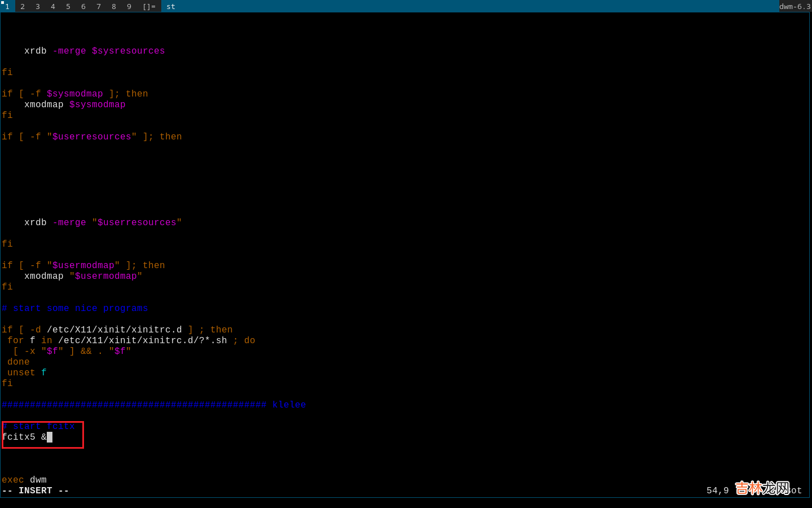Click the 'if [ -f "$usermodmap" ]; then' line
812x508 pixels.
click(x=83, y=265)
